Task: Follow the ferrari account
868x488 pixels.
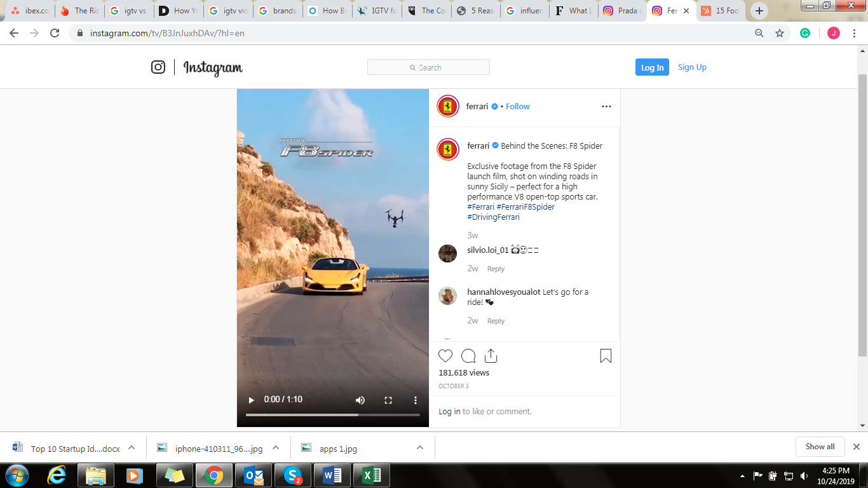Action: (518, 107)
